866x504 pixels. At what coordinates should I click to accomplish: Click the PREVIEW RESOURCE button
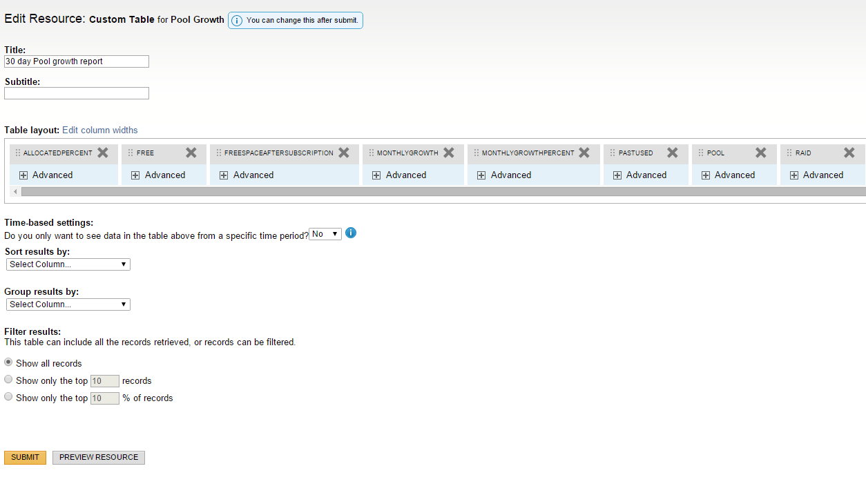[x=99, y=458]
